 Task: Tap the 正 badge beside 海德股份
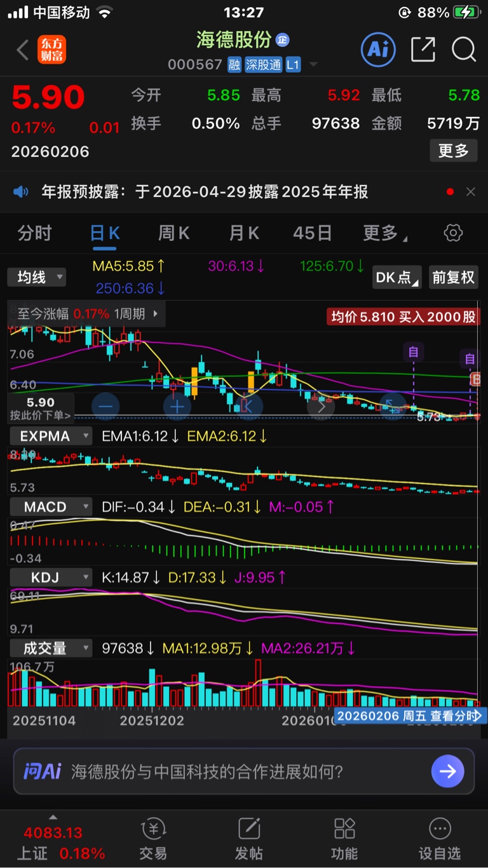coord(283,40)
